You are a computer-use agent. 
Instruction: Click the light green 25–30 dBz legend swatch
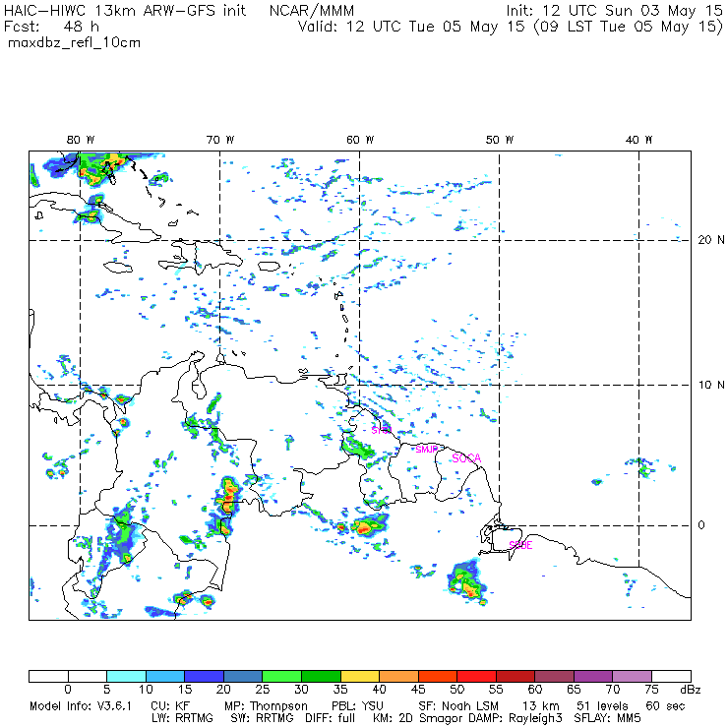coord(281,676)
